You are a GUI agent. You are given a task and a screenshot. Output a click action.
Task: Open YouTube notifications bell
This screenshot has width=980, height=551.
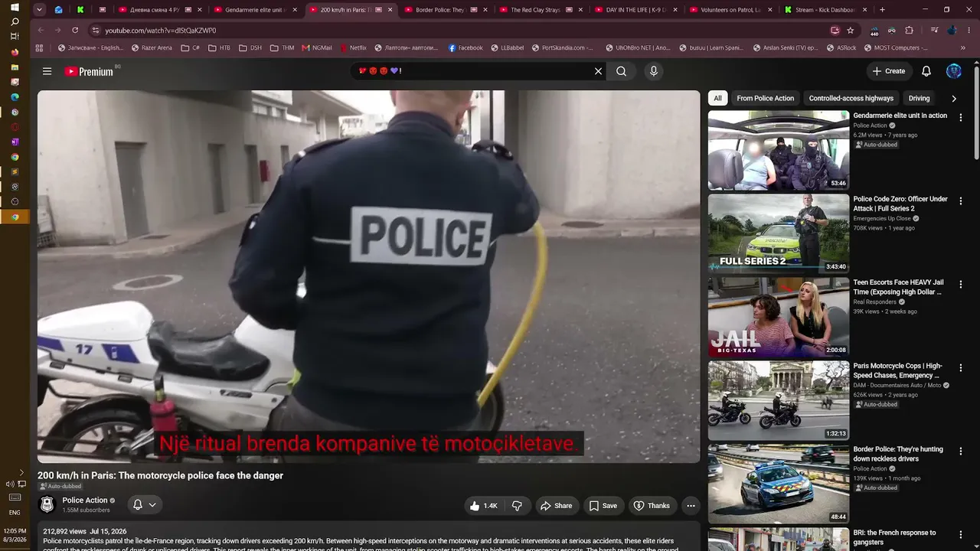(x=926, y=71)
